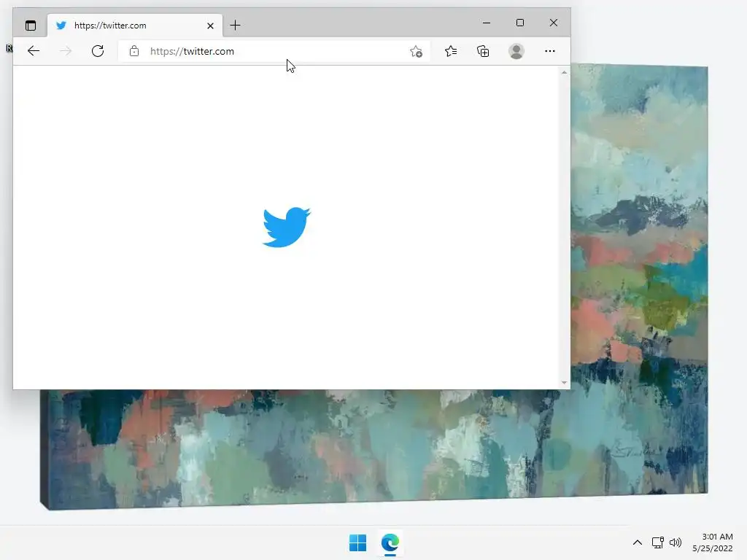The image size is (747, 560).
Task: Open volume control in system tray
Action: 676,542
